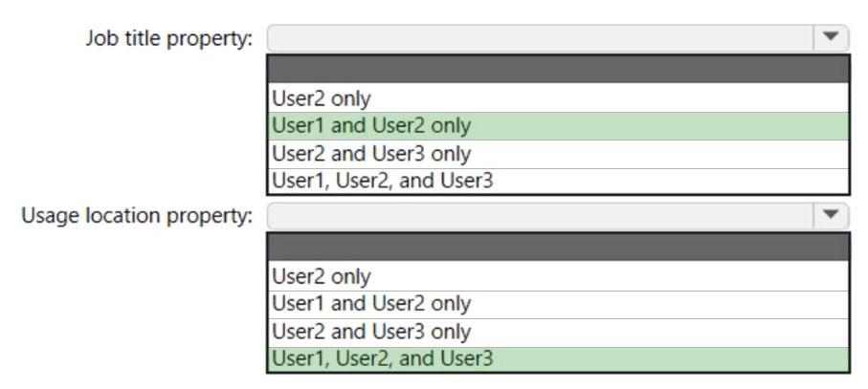The height and width of the screenshot is (389, 868).
Task: Click the blank dark row in Usage location list
Action: (x=558, y=248)
